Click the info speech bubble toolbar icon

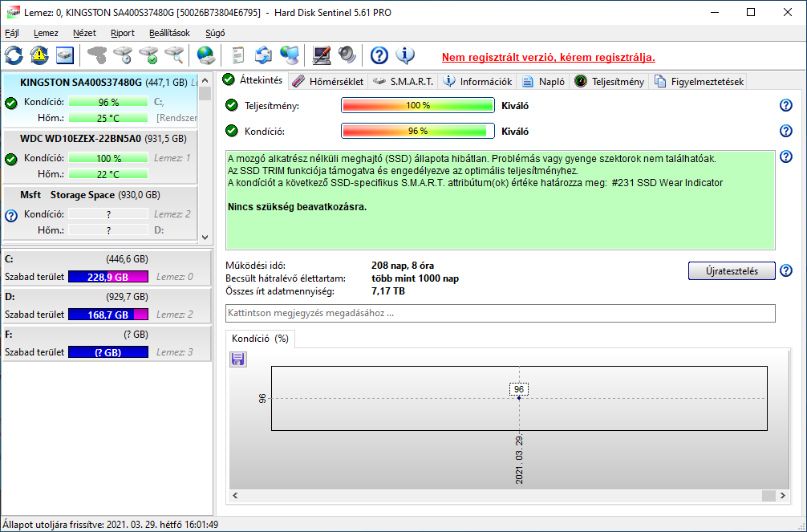tap(405, 55)
